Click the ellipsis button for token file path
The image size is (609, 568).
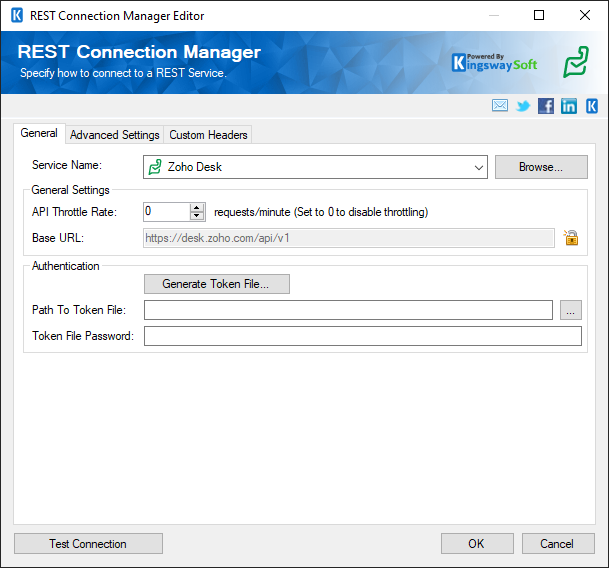[x=571, y=310]
